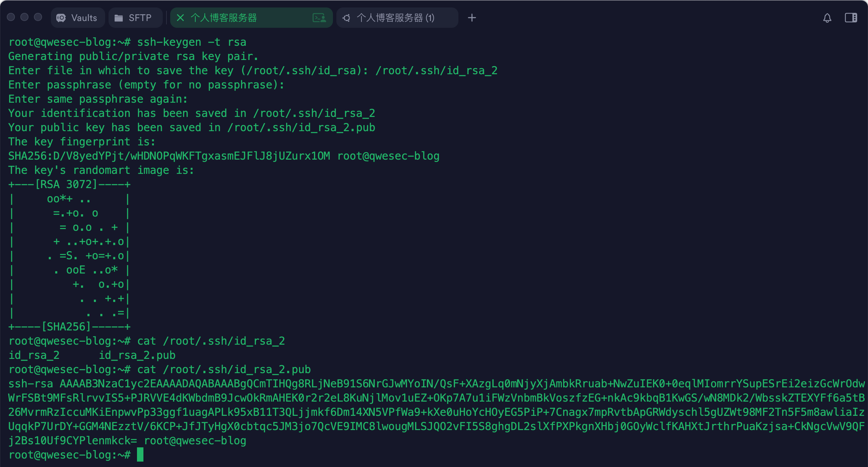Click the Vaults icon

tap(61, 18)
